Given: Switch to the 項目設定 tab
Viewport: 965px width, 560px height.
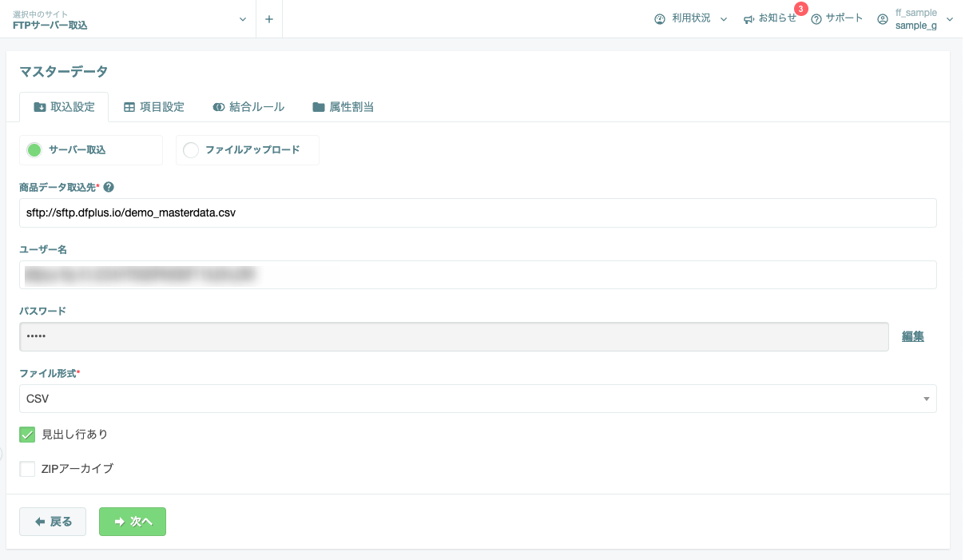Looking at the screenshot, I should pyautogui.click(x=154, y=107).
